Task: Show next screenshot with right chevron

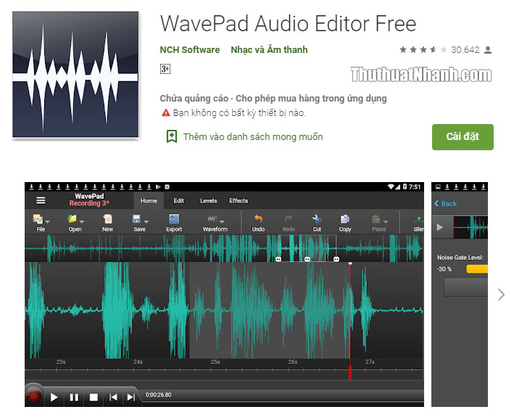Action: click(x=501, y=295)
